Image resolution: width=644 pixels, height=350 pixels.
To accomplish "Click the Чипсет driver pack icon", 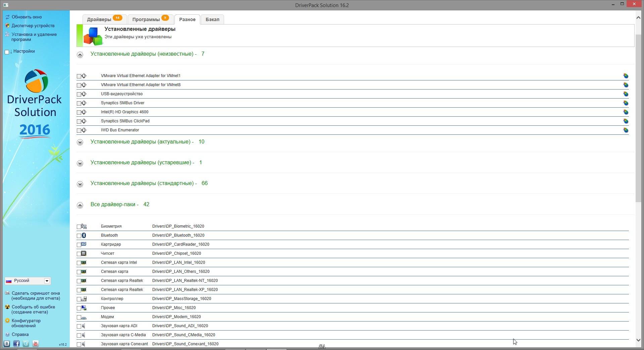I will [x=84, y=253].
